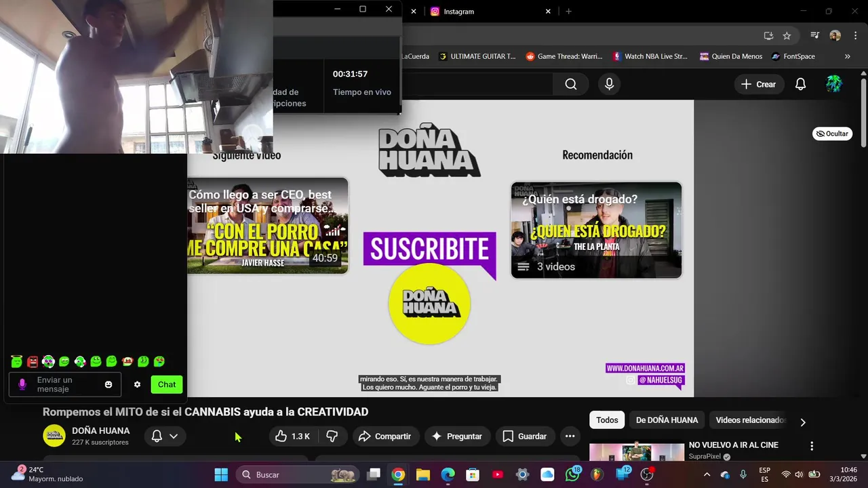Open WhatsApp from taskbar

coord(573,474)
